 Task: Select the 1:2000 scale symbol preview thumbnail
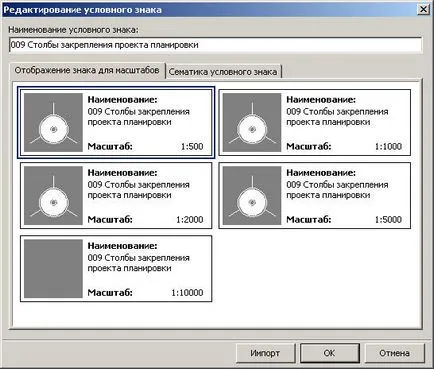pyautogui.click(x=53, y=195)
